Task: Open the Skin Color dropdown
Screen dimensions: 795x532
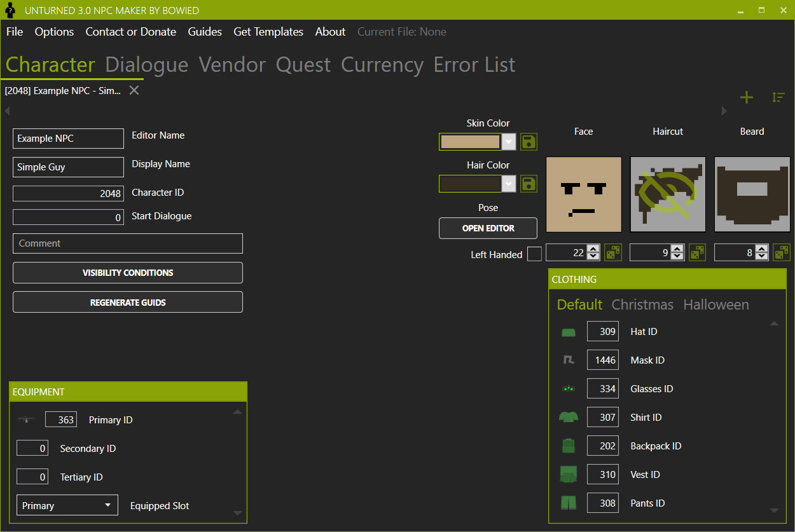Action: [509, 142]
